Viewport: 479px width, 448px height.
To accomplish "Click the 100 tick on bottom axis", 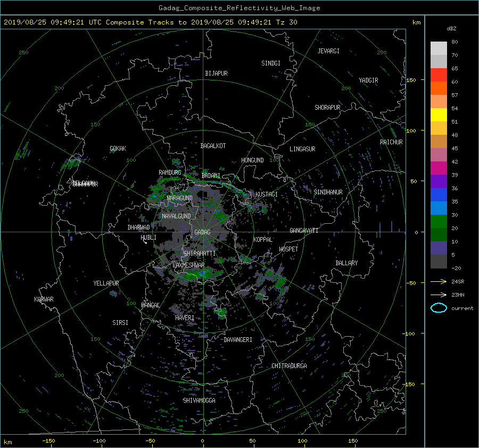I will pyautogui.click(x=302, y=441).
